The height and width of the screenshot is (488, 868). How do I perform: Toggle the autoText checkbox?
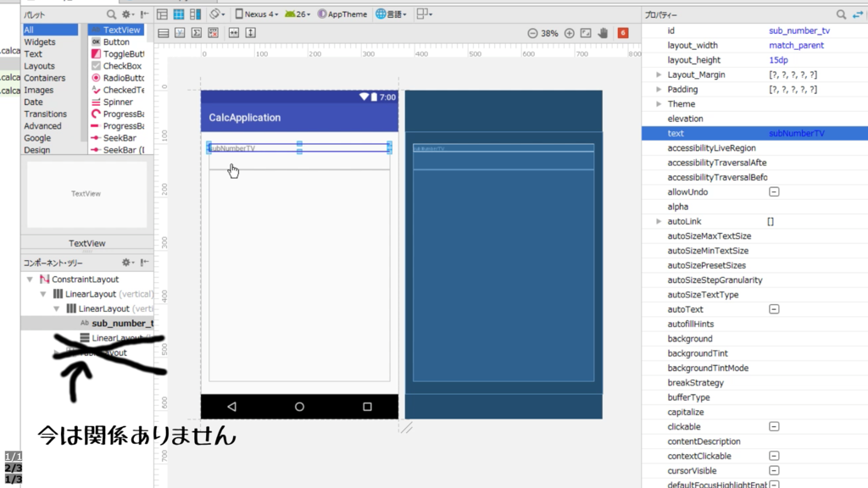point(774,309)
